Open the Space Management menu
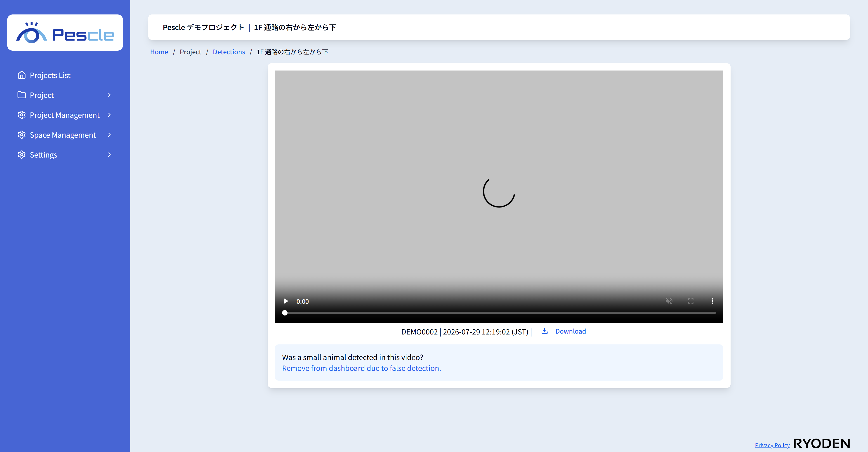 coord(65,135)
